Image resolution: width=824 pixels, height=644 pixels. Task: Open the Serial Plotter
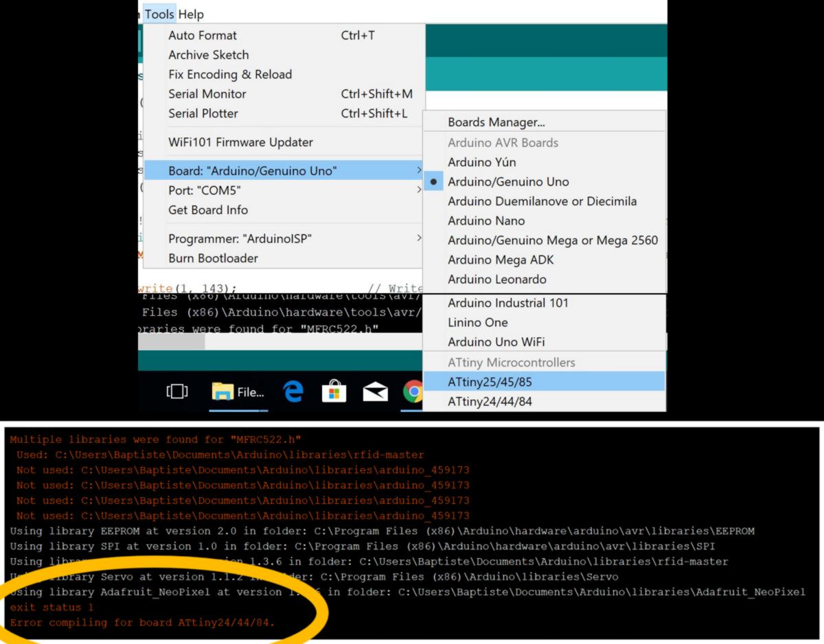pos(284,113)
